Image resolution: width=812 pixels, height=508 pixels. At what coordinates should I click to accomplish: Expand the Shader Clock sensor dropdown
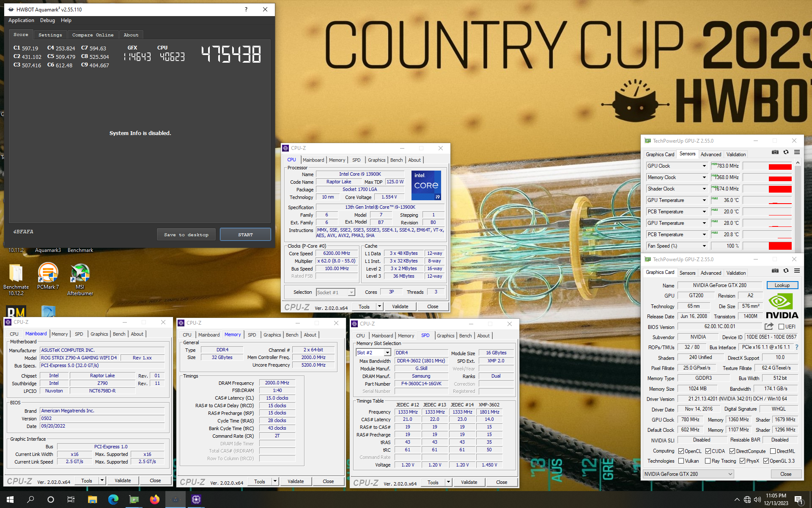704,189
